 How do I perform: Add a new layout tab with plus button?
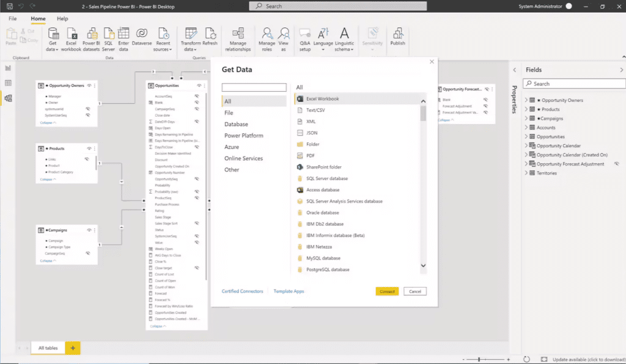point(73,348)
